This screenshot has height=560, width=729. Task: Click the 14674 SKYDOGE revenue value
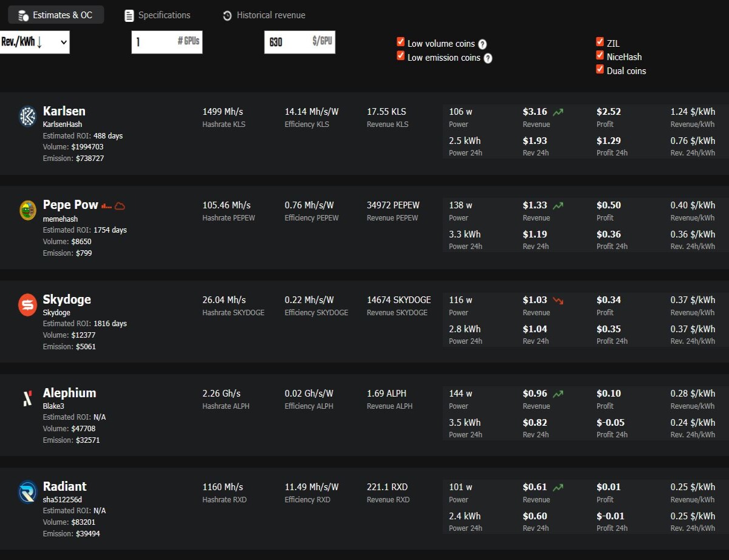click(399, 300)
